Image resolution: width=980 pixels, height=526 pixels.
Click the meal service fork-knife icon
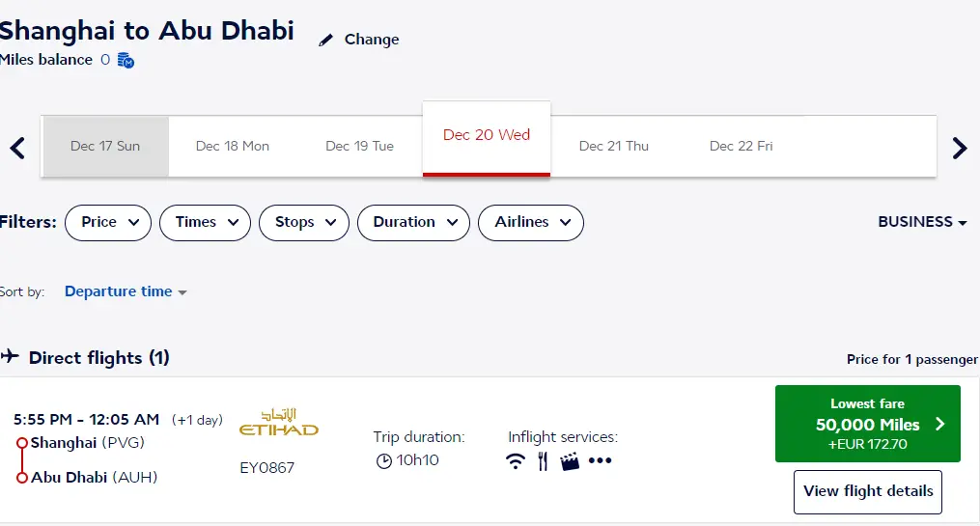point(543,461)
